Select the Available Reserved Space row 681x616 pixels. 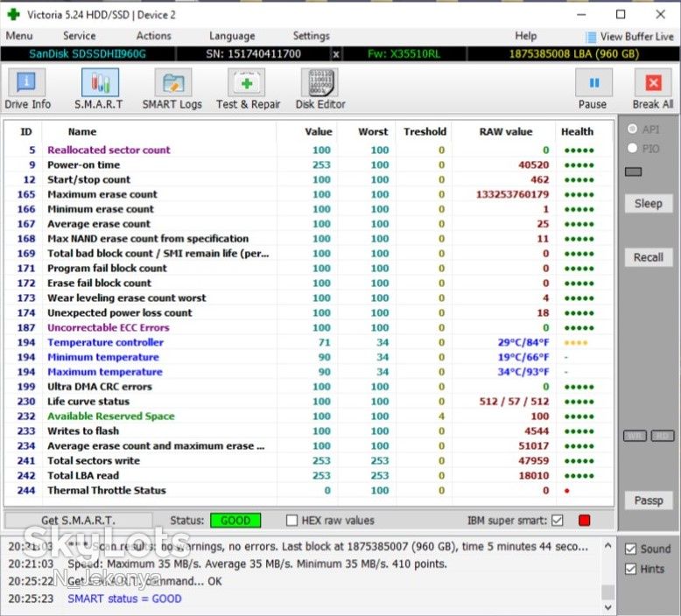pos(308,416)
